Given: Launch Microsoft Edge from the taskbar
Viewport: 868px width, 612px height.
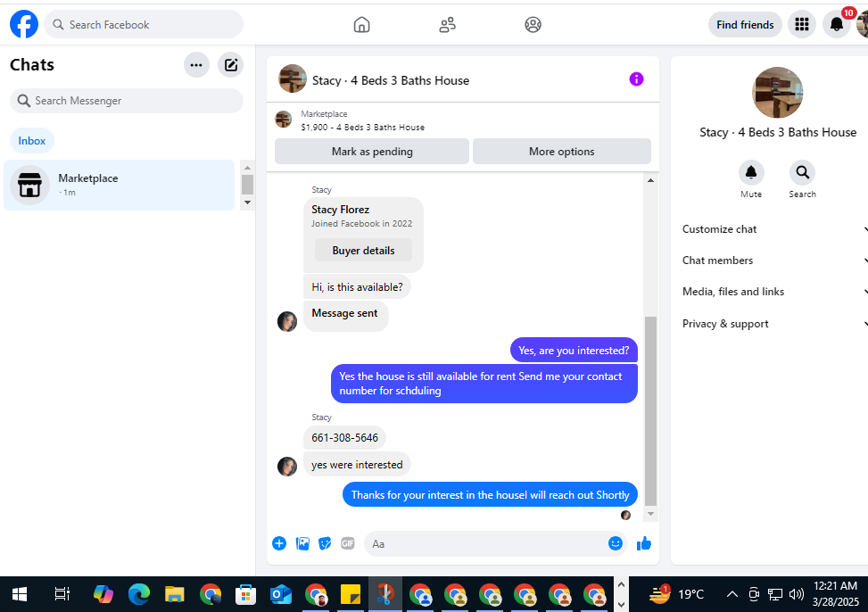Looking at the screenshot, I should click(x=139, y=594).
